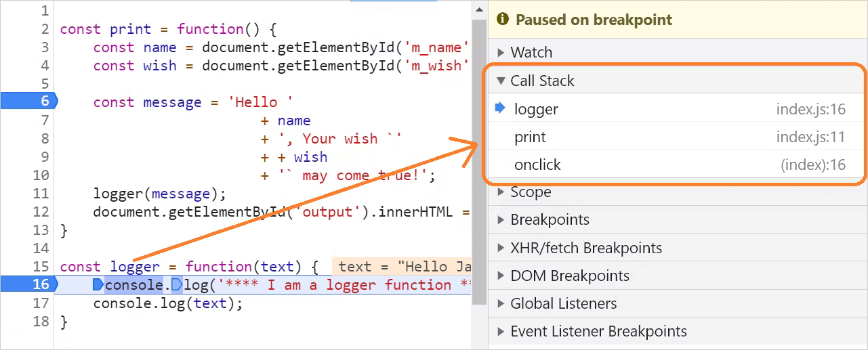Click the Paused on breakpoint info icon

(x=503, y=20)
